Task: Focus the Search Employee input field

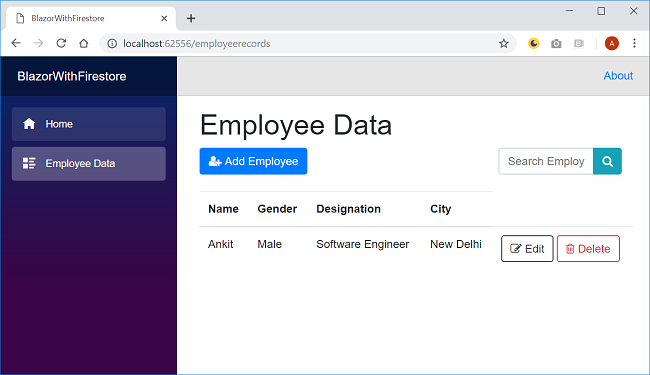Action: coord(546,161)
